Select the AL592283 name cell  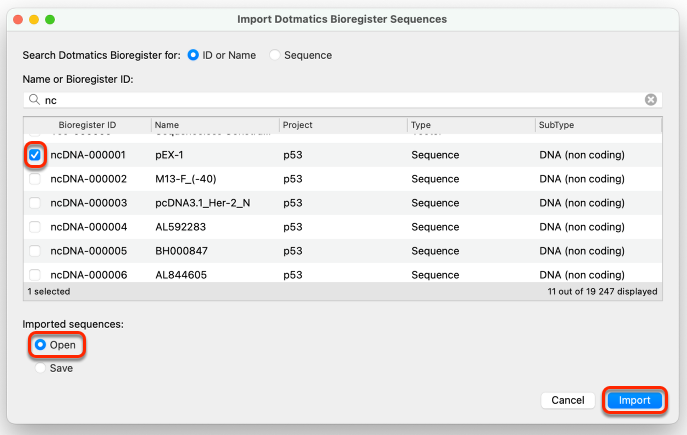pyautogui.click(x=181, y=227)
